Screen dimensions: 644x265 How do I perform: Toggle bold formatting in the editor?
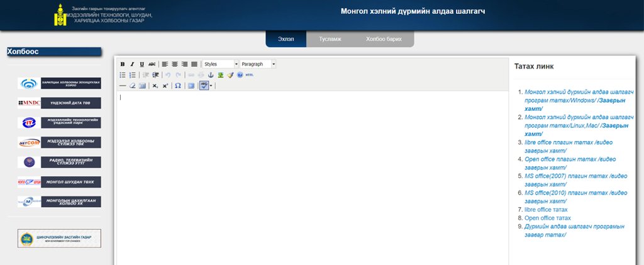click(x=123, y=64)
